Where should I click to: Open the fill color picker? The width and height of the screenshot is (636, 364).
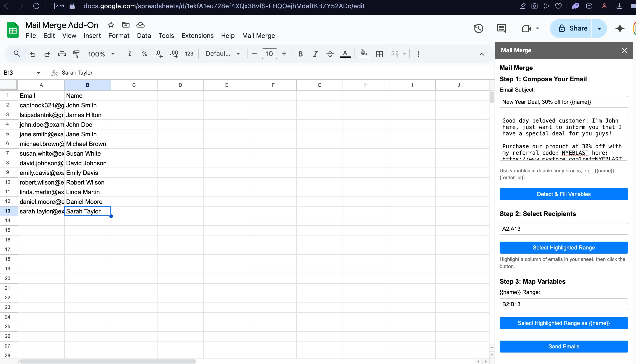(x=364, y=53)
